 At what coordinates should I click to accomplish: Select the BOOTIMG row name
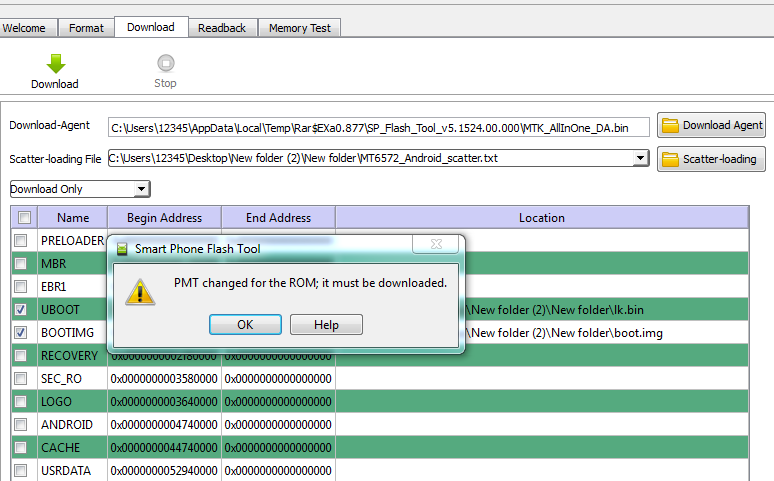click(67, 333)
